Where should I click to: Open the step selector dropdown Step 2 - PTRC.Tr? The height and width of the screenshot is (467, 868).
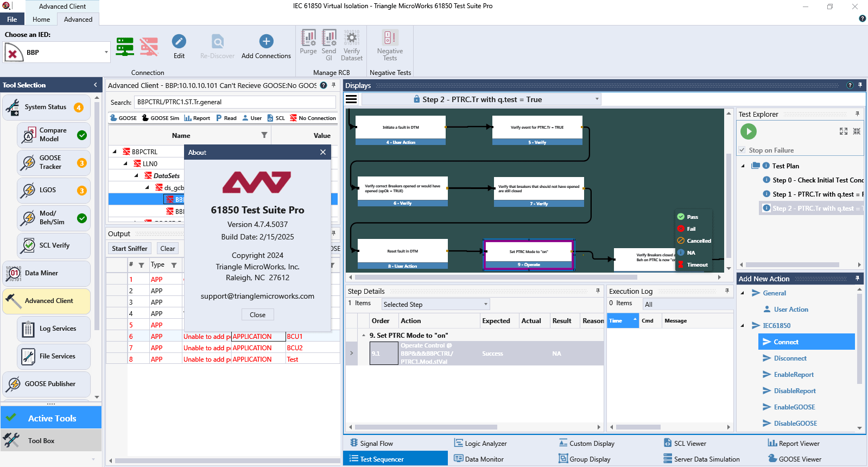coord(481,99)
